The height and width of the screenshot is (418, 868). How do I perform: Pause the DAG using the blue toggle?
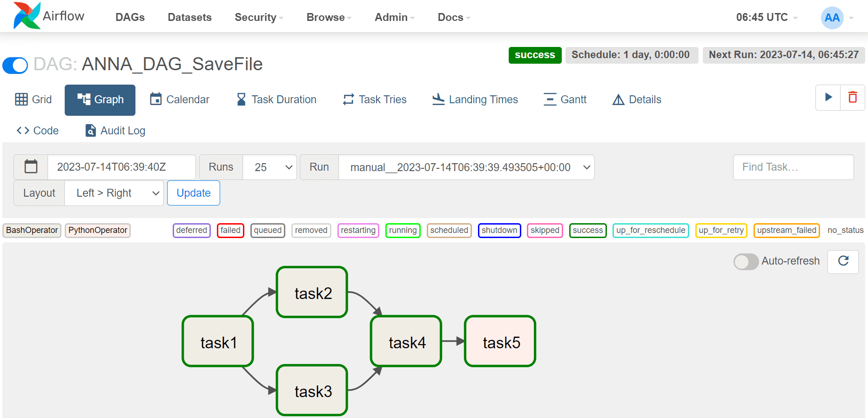pyautogui.click(x=15, y=65)
